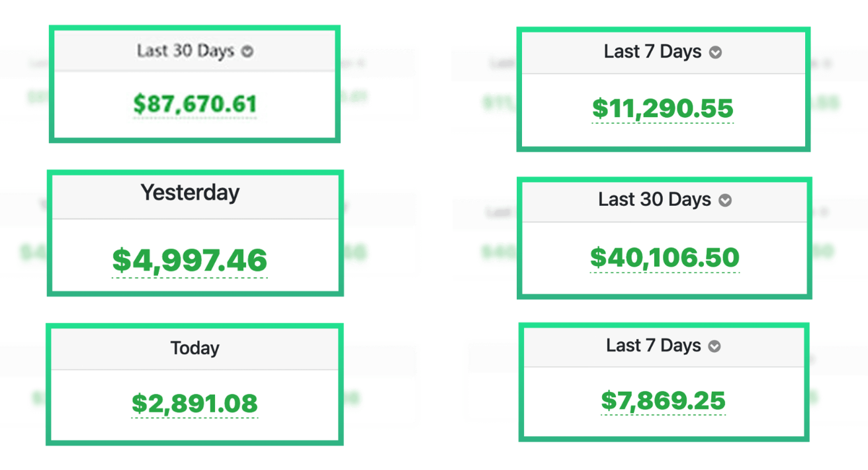This screenshot has height=470, width=868.
Task: Open the $40,106.50 earnings figure
Action: tap(665, 258)
